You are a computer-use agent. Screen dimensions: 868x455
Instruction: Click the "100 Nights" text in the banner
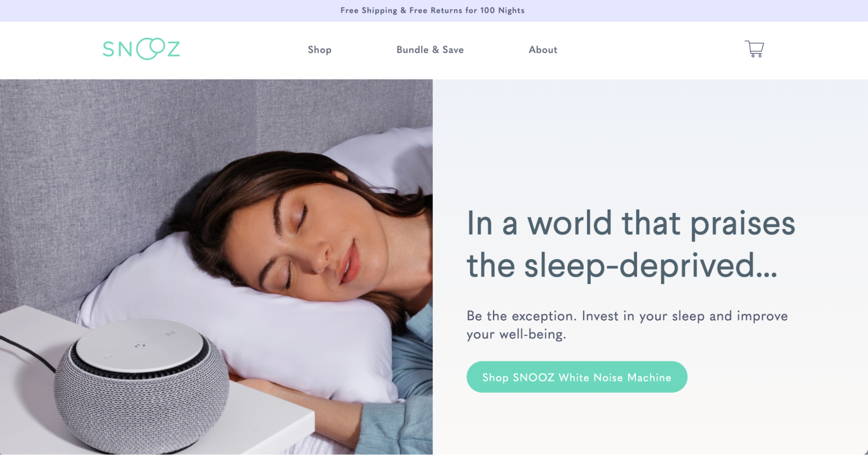click(x=502, y=10)
